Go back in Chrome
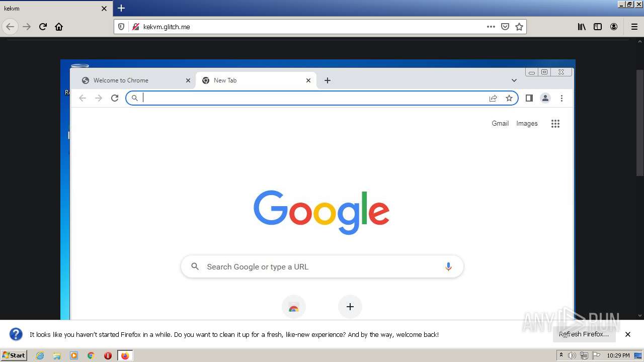The image size is (644, 362). point(83,98)
